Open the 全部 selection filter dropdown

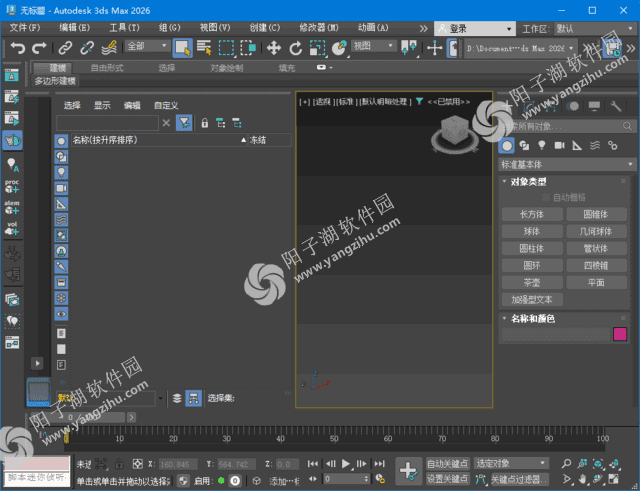click(148, 46)
